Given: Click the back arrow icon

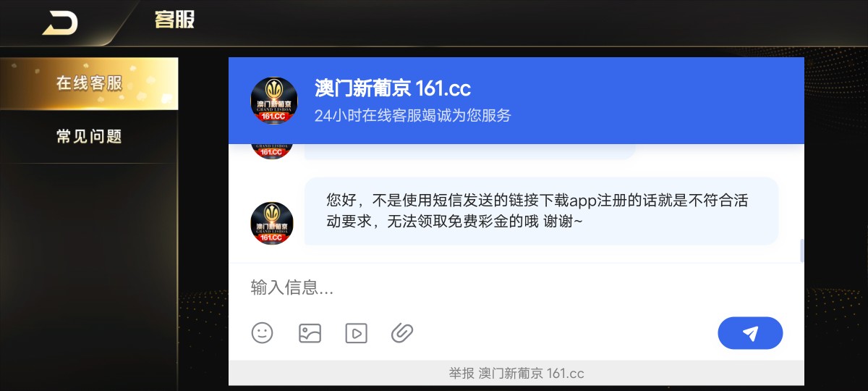Looking at the screenshot, I should (61, 23).
